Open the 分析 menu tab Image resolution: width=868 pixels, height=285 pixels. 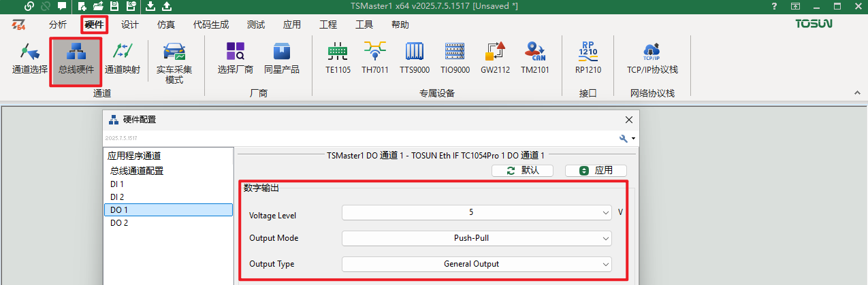pyautogui.click(x=58, y=24)
